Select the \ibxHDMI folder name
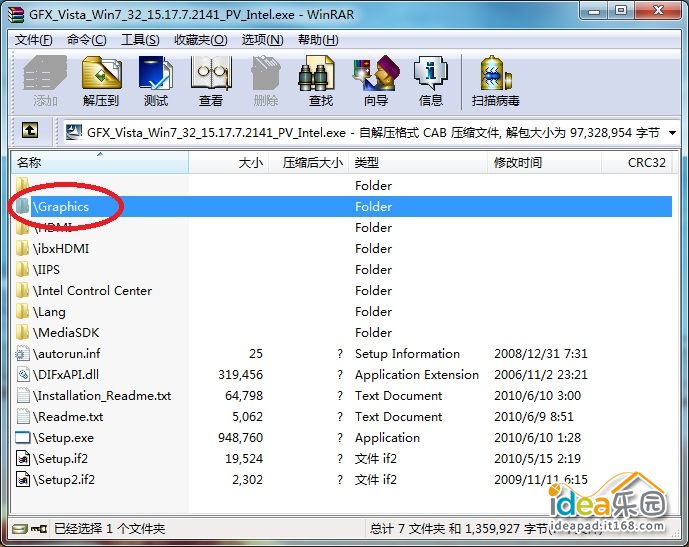This screenshot has height=547, width=689. 61,249
